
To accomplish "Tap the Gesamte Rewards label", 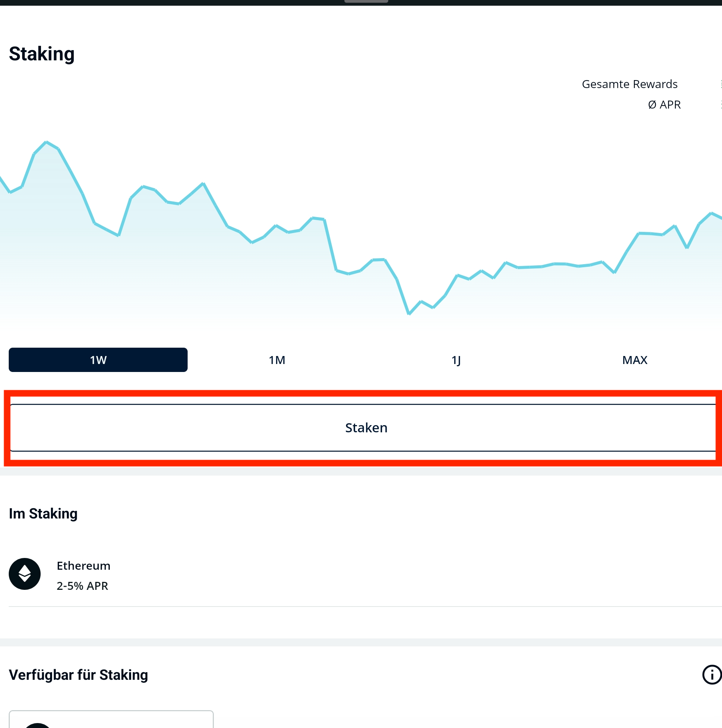I will click(x=629, y=84).
